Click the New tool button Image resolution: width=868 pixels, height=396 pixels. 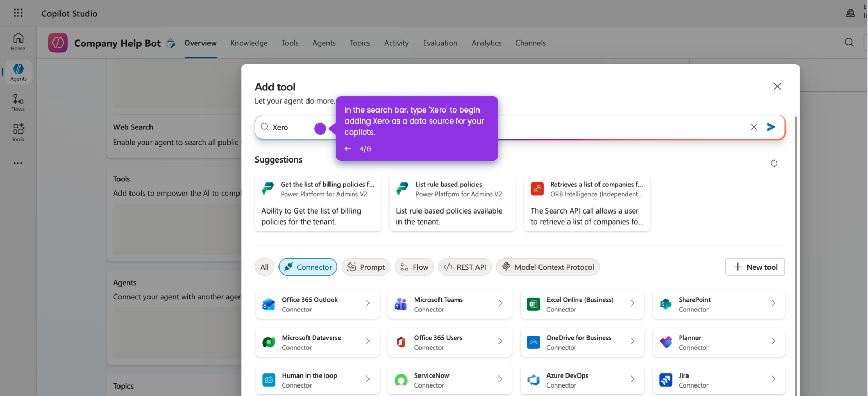click(x=755, y=267)
